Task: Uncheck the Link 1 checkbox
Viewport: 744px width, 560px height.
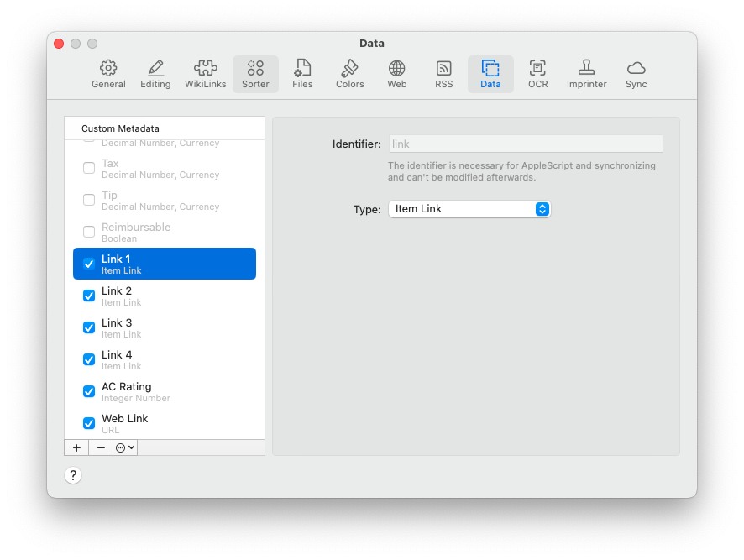Action: 89,264
